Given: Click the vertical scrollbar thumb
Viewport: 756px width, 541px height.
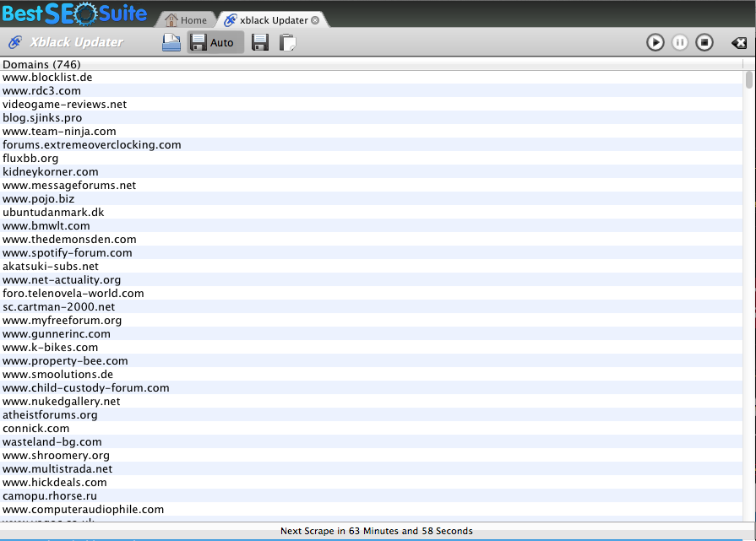Looking at the screenshot, I should [748, 79].
